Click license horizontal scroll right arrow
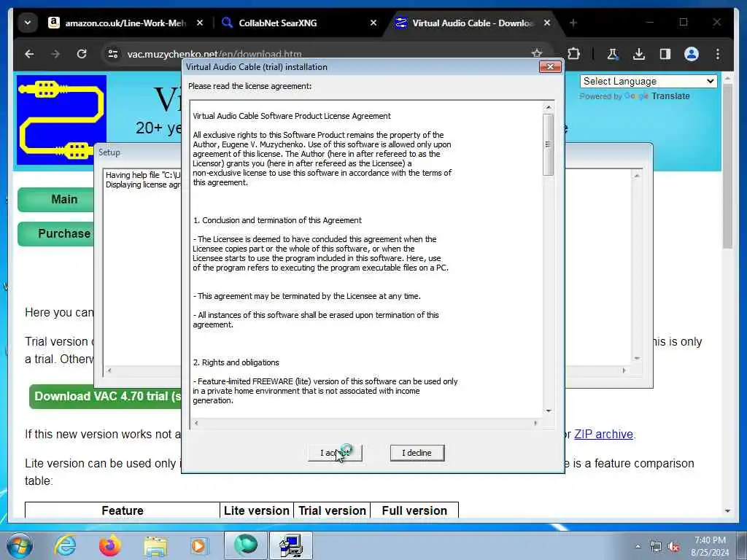Screen dimensions: 747x560 pyautogui.click(x=535, y=423)
